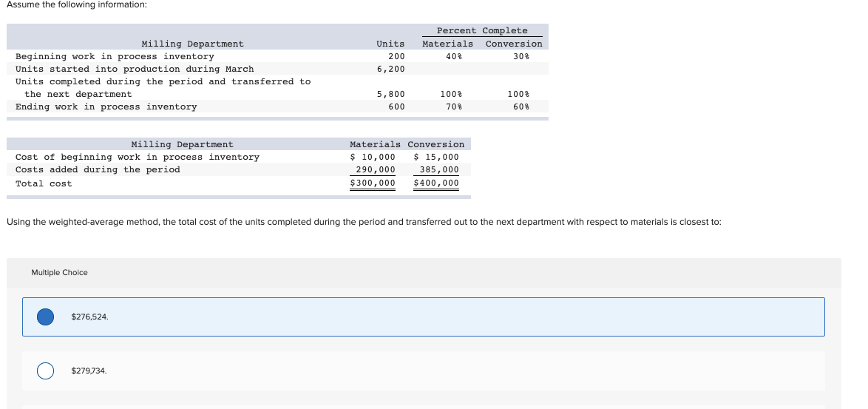The height and width of the screenshot is (409, 868).
Task: Click the '70%' materials percent value
Action: pos(454,107)
